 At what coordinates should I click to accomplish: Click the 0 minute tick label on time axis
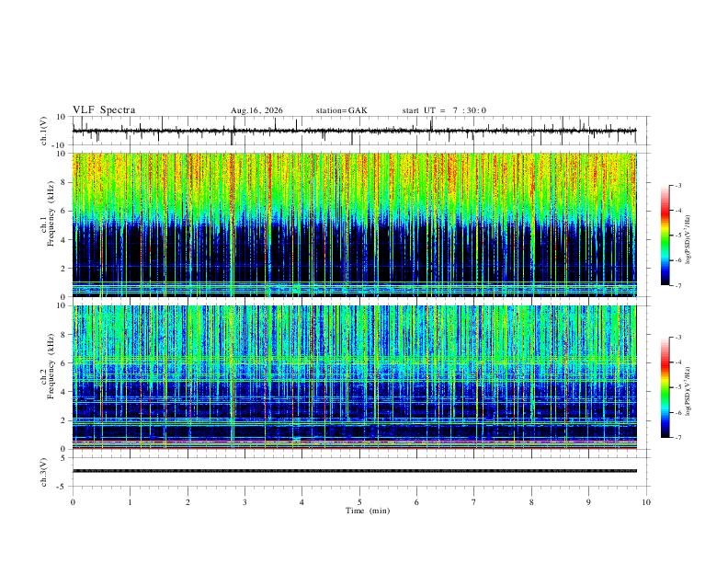[x=73, y=502]
